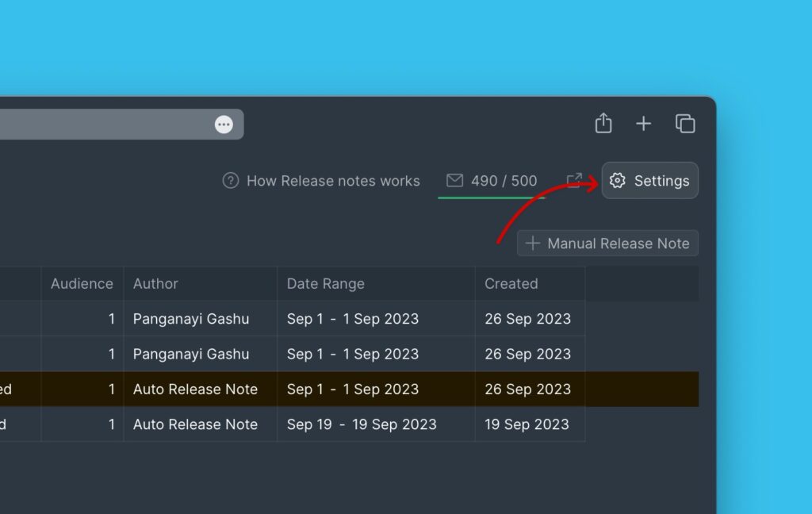
Task: Click the ellipsis button in the address bar
Action: (223, 124)
